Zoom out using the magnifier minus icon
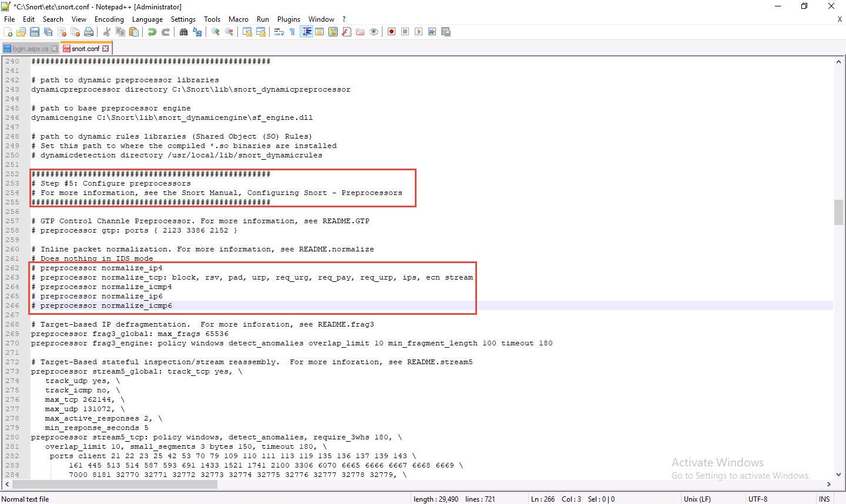The image size is (846, 504). pos(229,32)
